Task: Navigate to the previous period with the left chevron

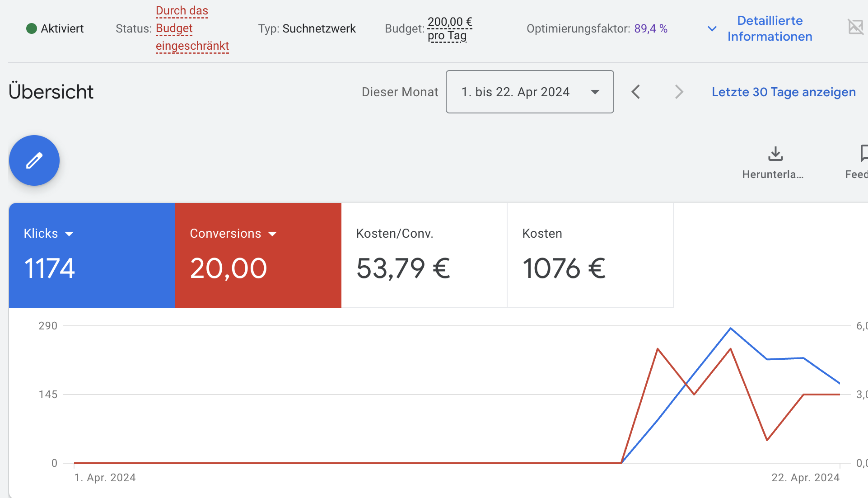Action: point(635,92)
